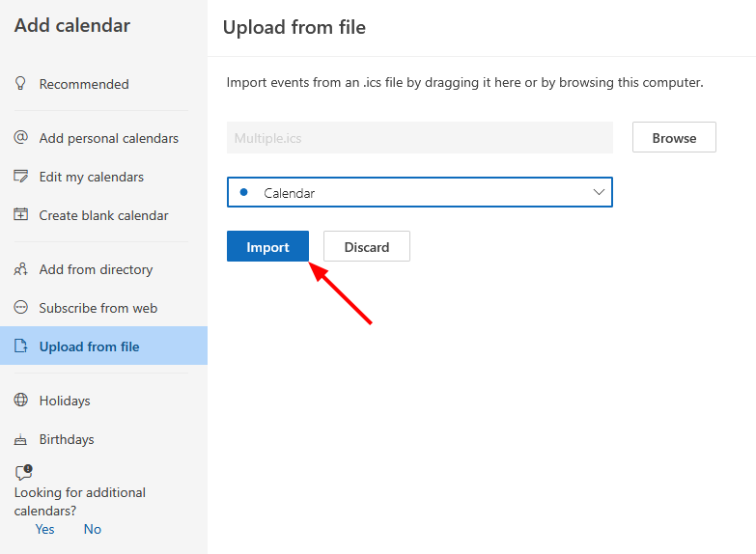Click the Subscribe from web icon
756x554 pixels.
point(20,308)
